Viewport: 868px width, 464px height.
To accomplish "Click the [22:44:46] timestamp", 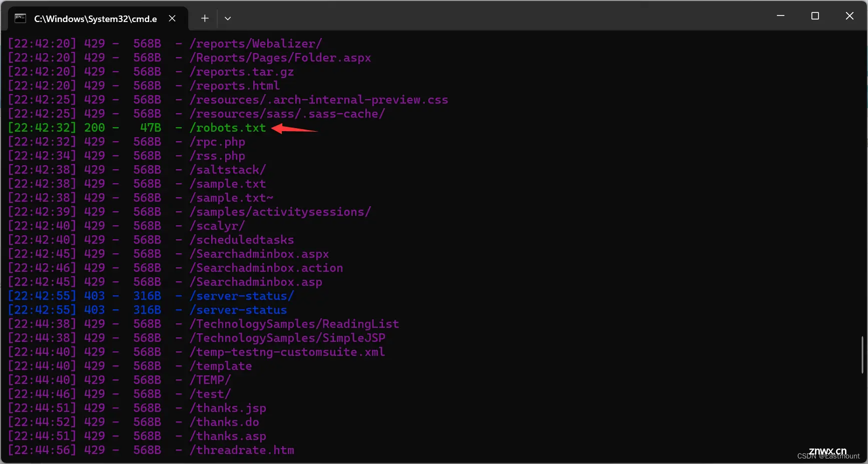I will 42,394.
